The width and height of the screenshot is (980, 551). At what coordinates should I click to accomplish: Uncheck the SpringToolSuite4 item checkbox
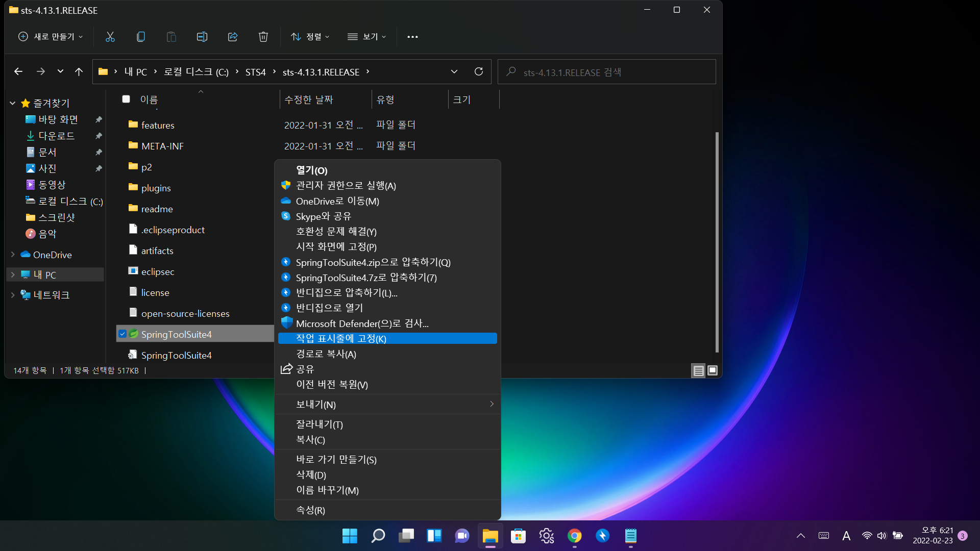point(122,334)
